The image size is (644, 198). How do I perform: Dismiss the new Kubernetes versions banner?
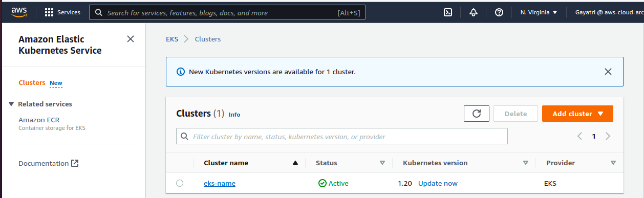point(608,72)
